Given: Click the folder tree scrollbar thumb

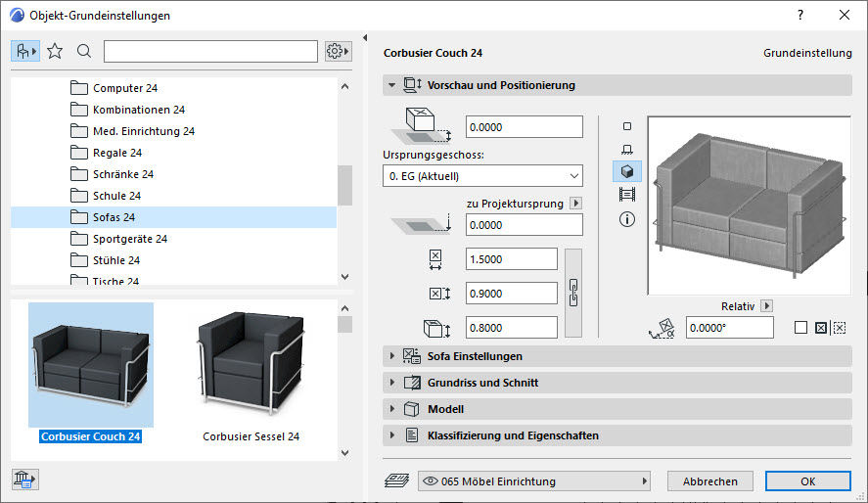Looking at the screenshot, I should [344, 185].
